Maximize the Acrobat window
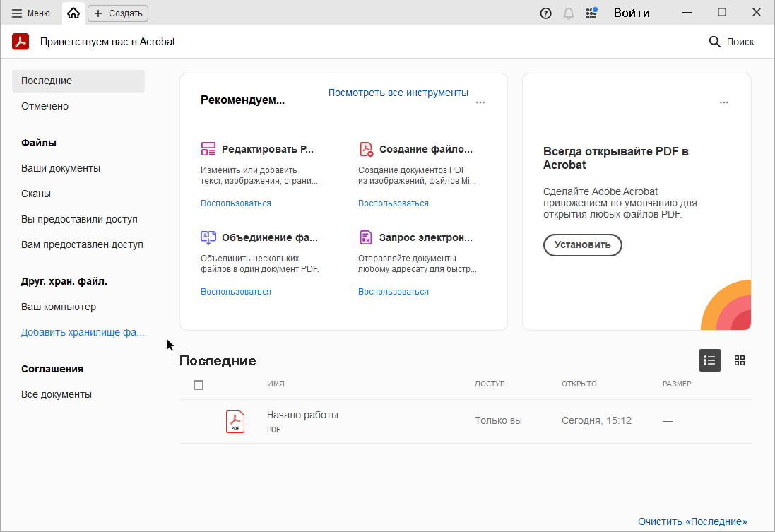 722,13
